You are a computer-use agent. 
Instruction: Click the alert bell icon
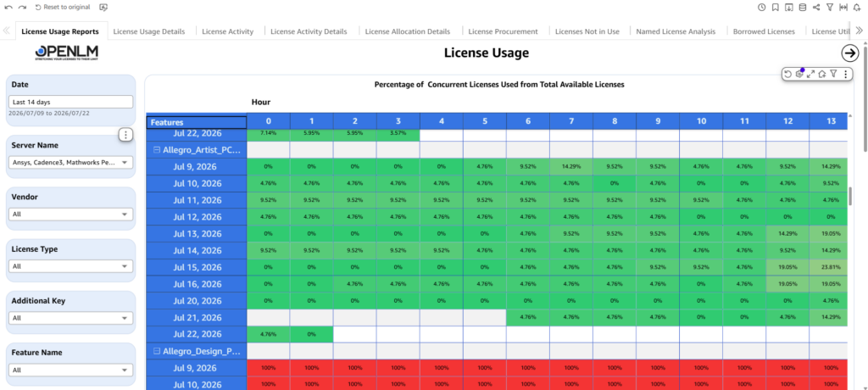point(856,7)
